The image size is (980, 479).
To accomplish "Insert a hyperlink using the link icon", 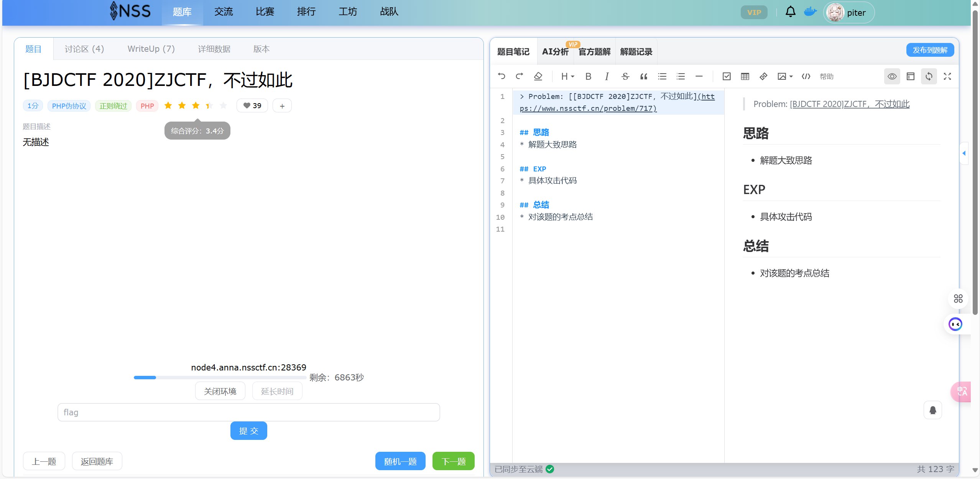I will [763, 76].
